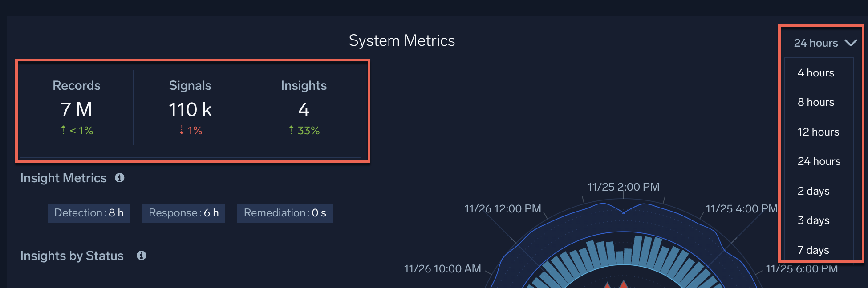868x288 pixels.
Task: Click the Insights by Status info icon
Action: click(x=141, y=256)
